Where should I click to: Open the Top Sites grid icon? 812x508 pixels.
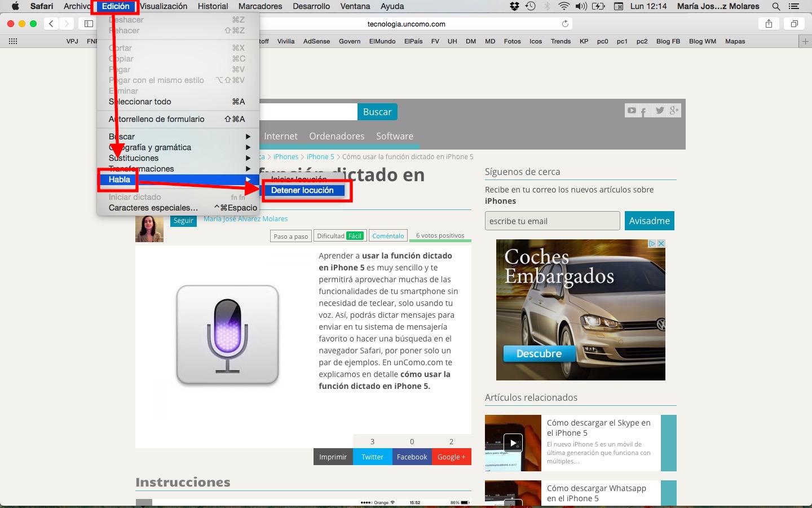tap(13, 41)
